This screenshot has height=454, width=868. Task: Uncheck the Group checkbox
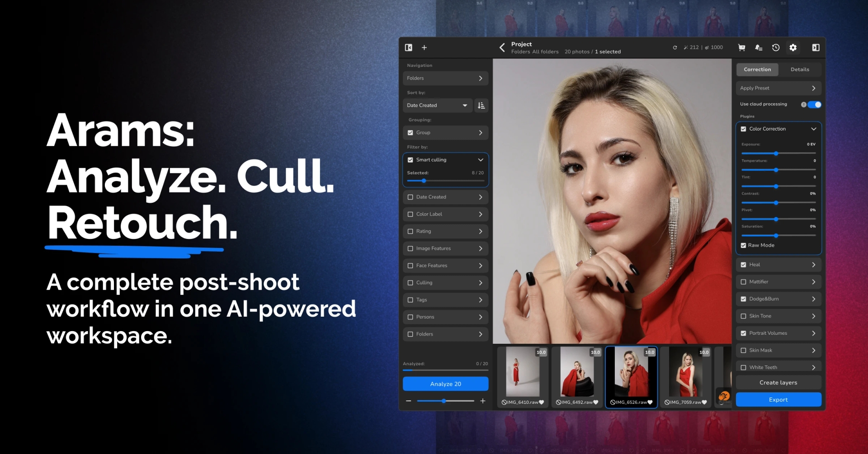[x=410, y=133]
